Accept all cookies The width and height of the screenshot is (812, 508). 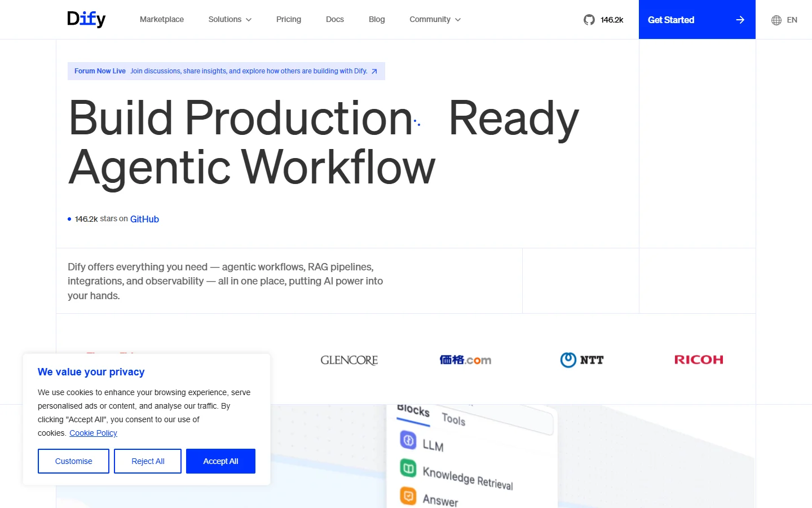(220, 461)
